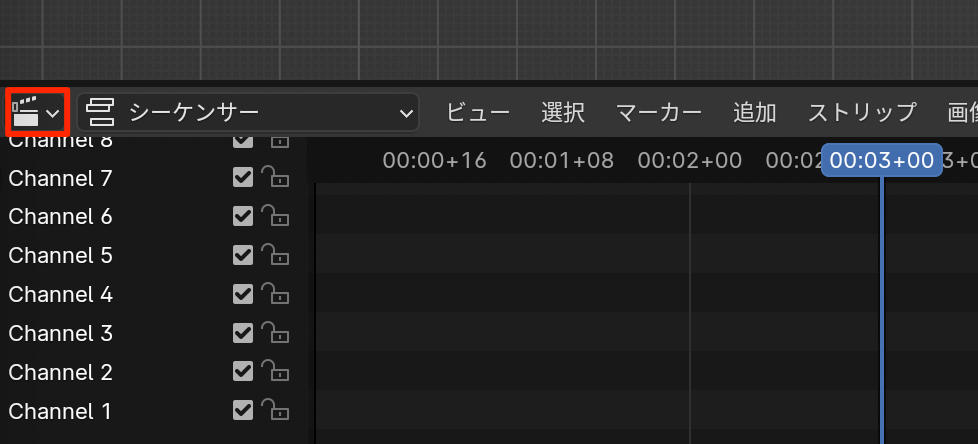Click the Channel 1 padlock icon

coord(275,410)
